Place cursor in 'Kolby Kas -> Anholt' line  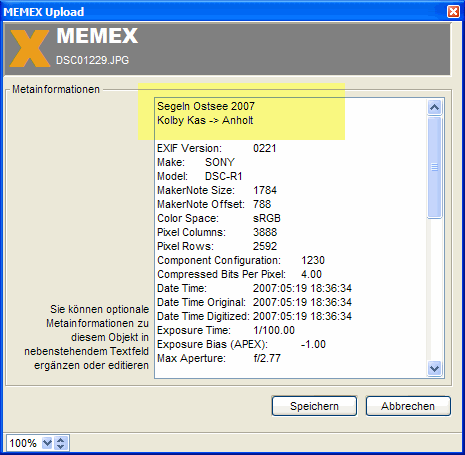point(205,120)
